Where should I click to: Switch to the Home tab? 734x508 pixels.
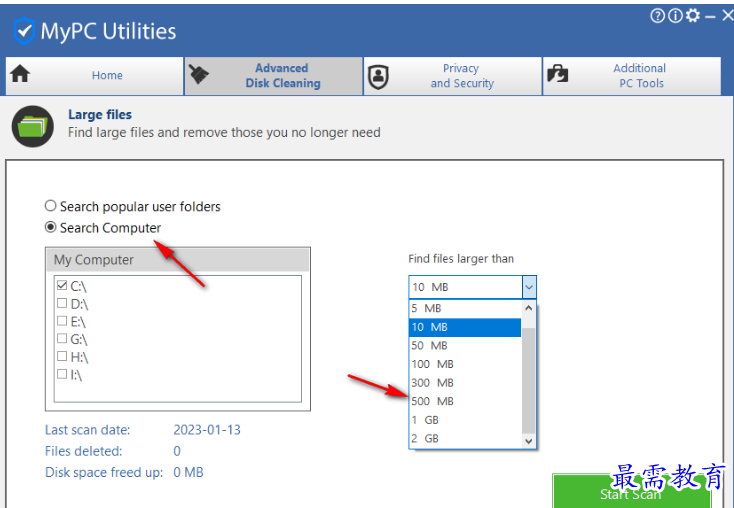pos(95,76)
